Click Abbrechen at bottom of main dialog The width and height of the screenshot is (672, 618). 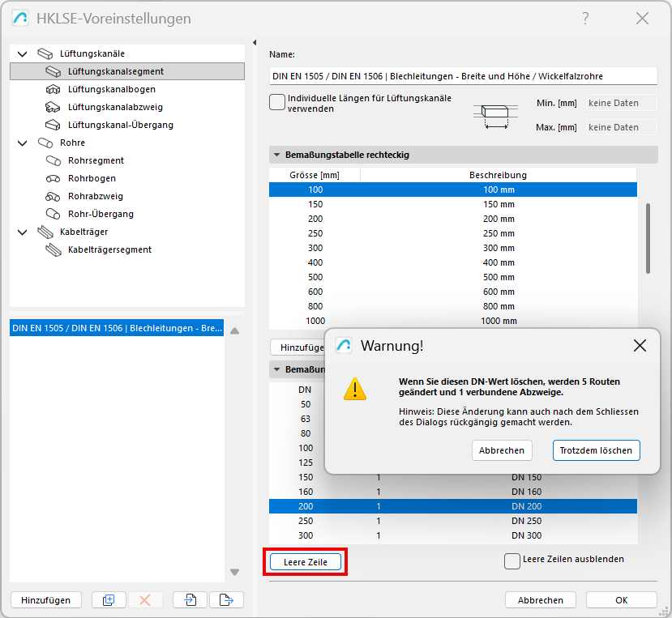click(x=541, y=600)
